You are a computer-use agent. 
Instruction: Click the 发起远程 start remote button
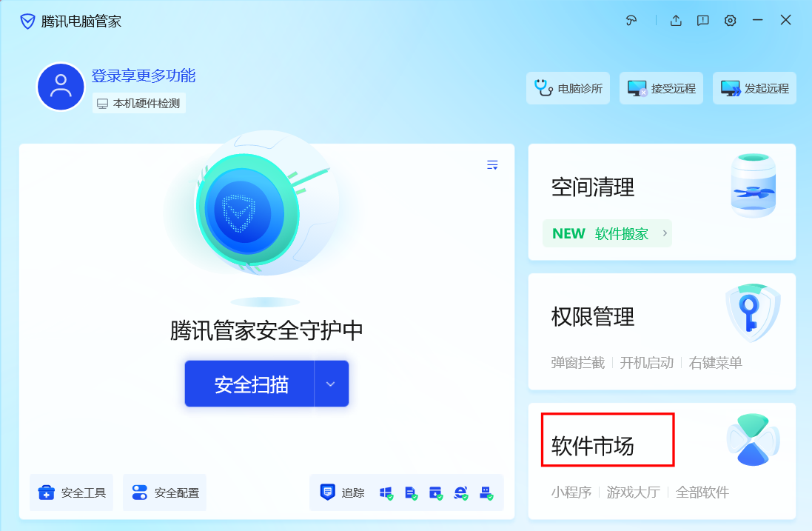point(754,88)
